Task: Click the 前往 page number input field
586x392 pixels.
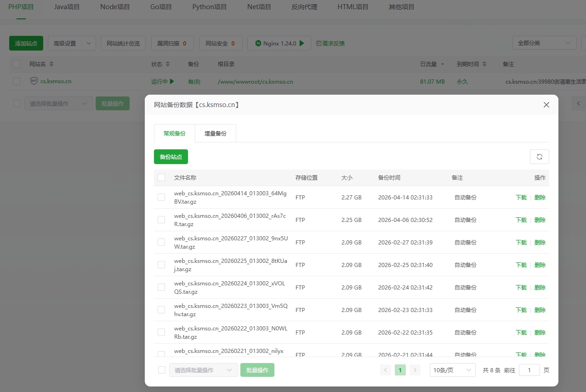Action: (529, 370)
